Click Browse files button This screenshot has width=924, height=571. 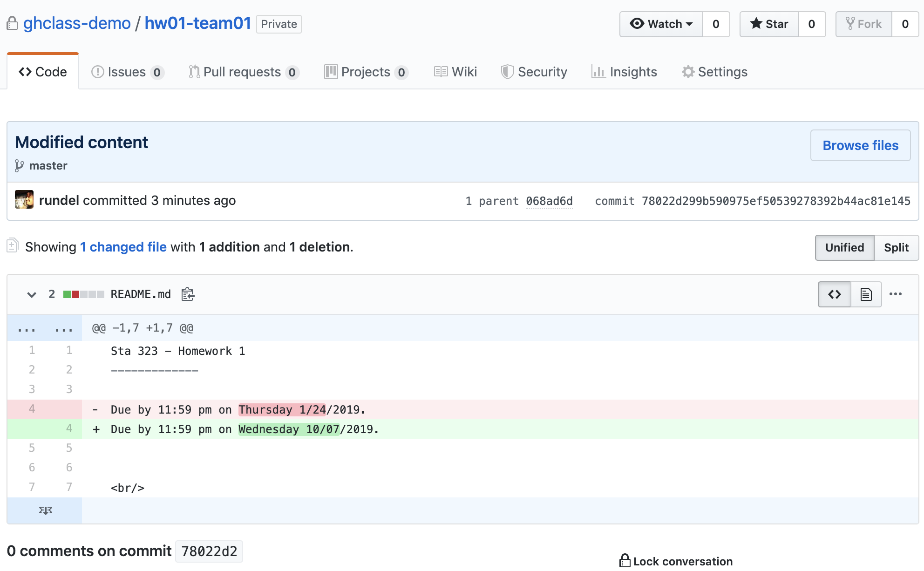860,145
